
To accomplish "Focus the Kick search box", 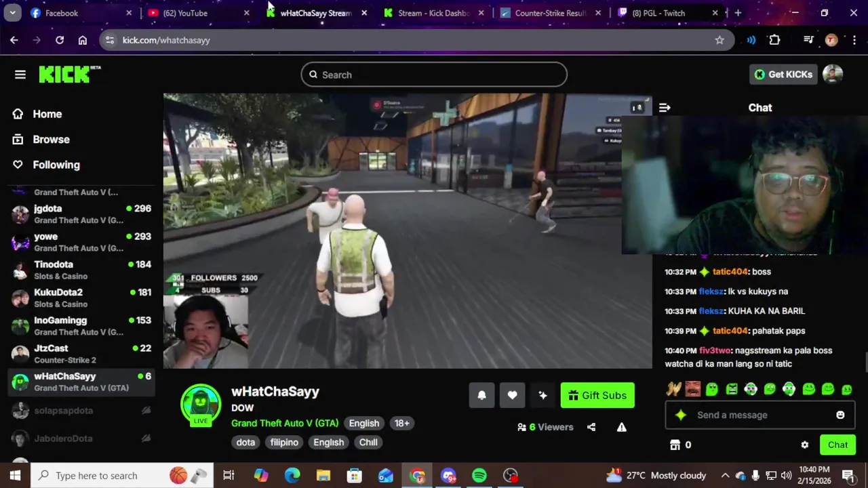I will coord(434,75).
